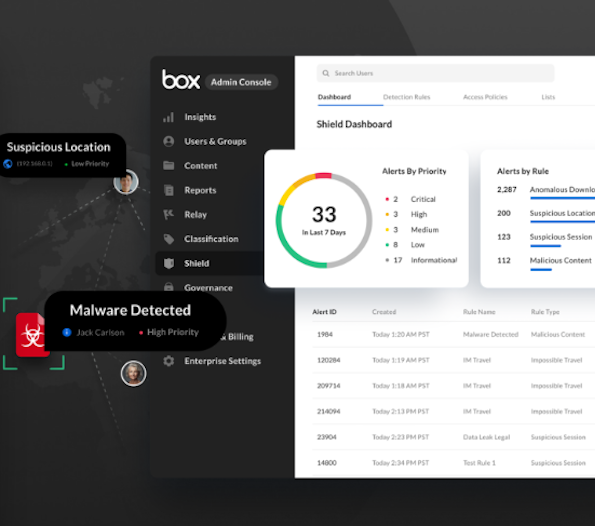This screenshot has height=526, width=595.
Task: Open Insights in the sidebar
Action: coord(200,117)
